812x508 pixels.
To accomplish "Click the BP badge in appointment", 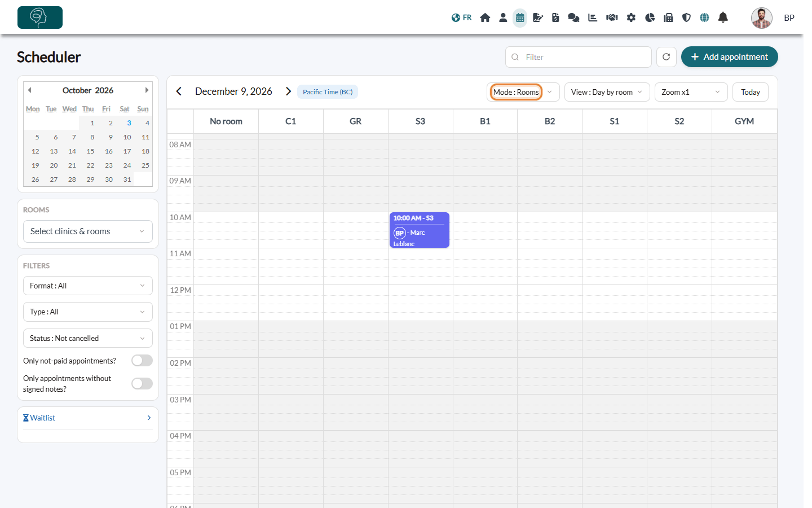I will click(x=400, y=233).
